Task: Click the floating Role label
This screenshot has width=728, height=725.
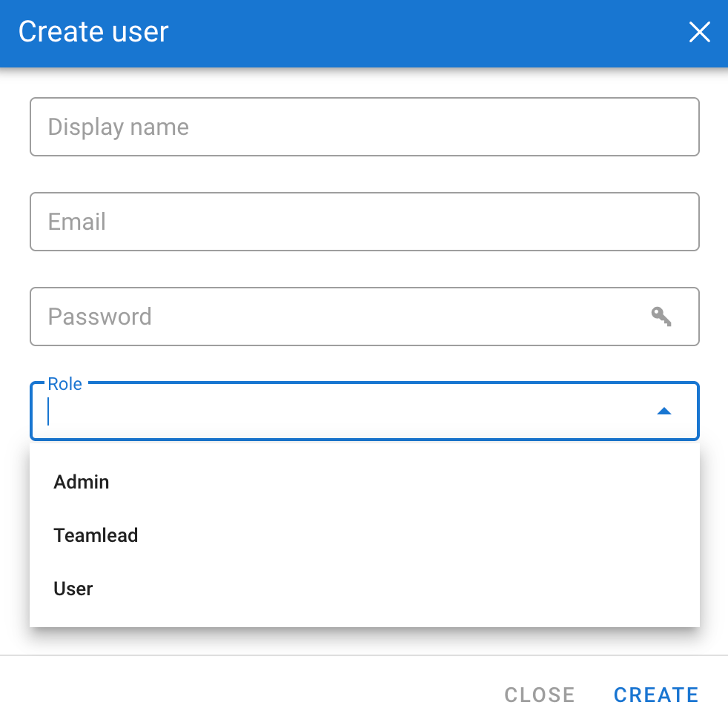Action: pos(64,384)
